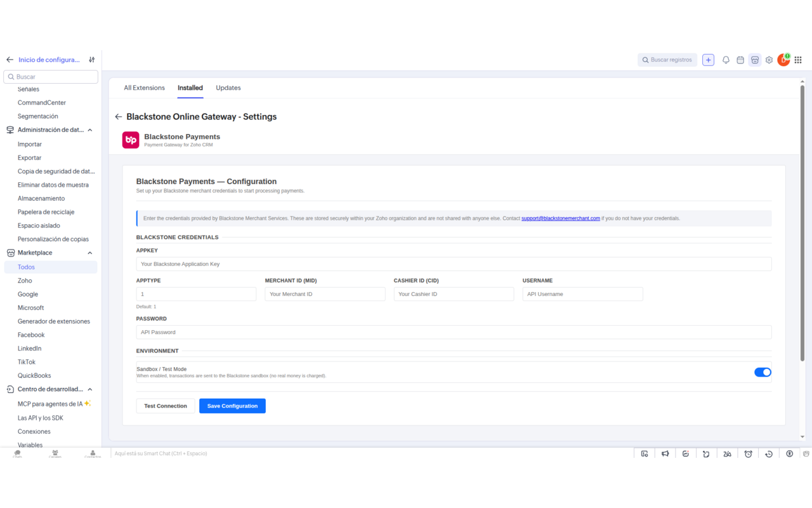Image resolution: width=812 pixels, height=508 pixels.
Task: Select Todos under Marketplace
Action: point(51,267)
